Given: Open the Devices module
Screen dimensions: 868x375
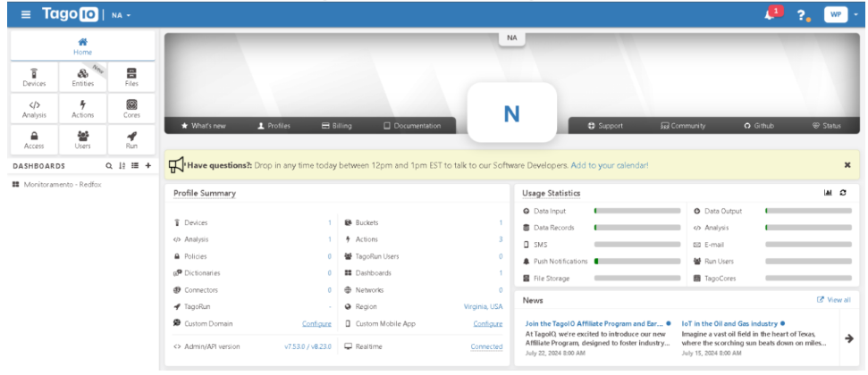Looking at the screenshot, I should (34, 78).
